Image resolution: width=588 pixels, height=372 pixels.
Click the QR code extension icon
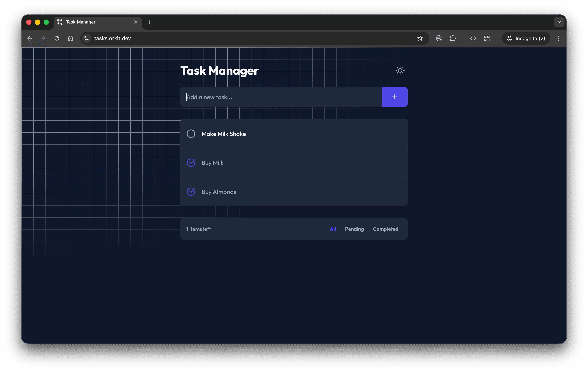pos(487,38)
